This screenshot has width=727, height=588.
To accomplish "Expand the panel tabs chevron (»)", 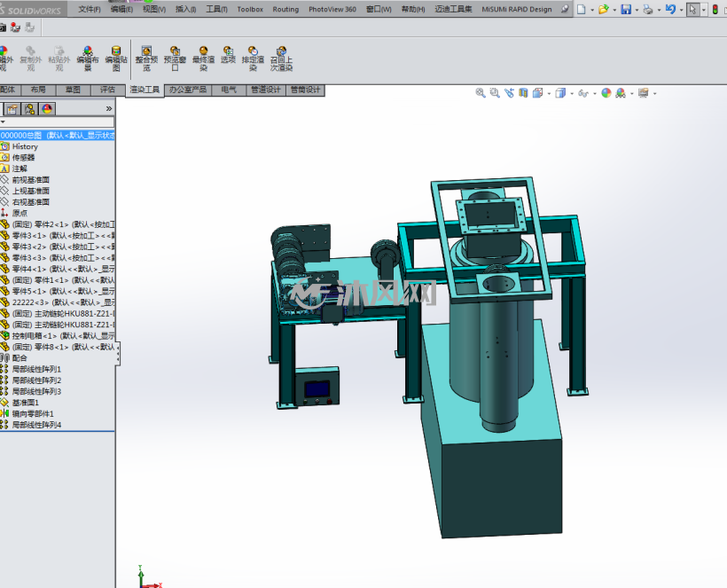I will click(x=109, y=108).
